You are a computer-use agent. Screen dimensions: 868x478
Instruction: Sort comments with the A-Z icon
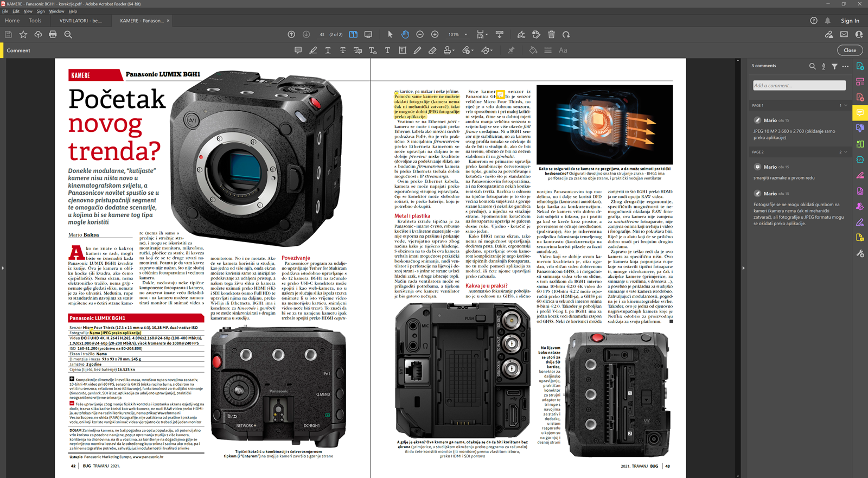pyautogui.click(x=824, y=66)
